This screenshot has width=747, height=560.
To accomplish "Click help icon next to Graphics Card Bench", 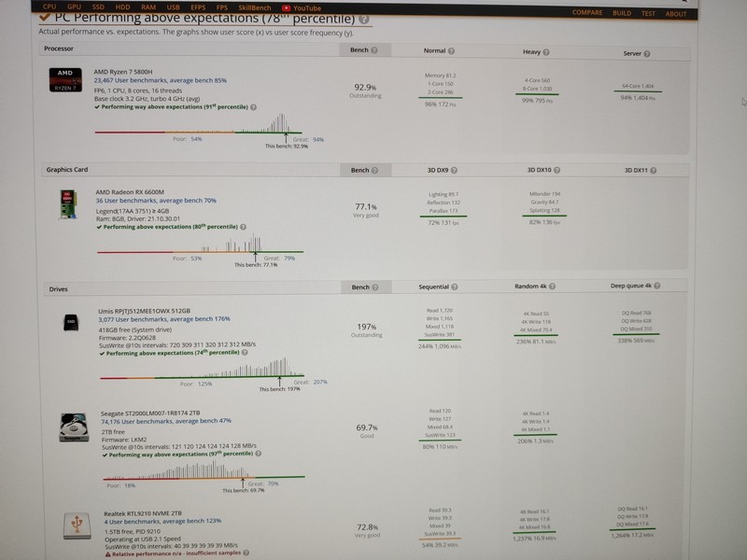I will click(374, 170).
